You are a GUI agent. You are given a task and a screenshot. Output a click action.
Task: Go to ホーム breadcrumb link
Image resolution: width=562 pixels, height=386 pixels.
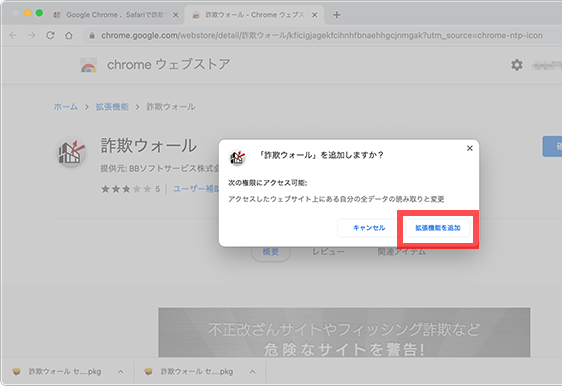pyautogui.click(x=66, y=106)
